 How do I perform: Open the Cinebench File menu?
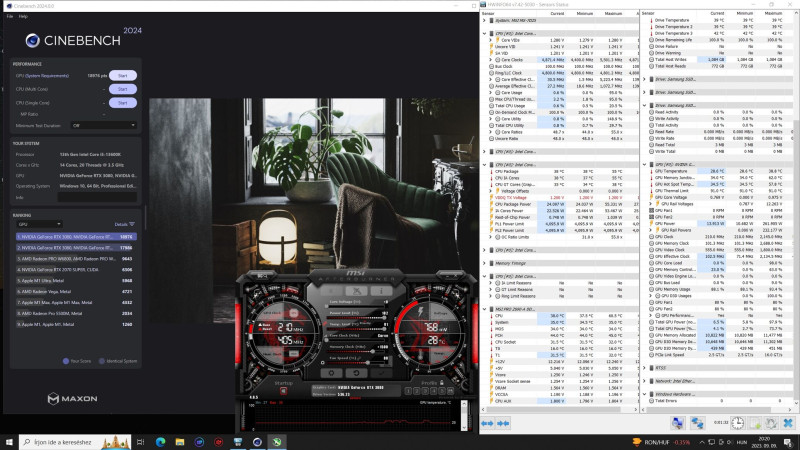tap(10, 16)
